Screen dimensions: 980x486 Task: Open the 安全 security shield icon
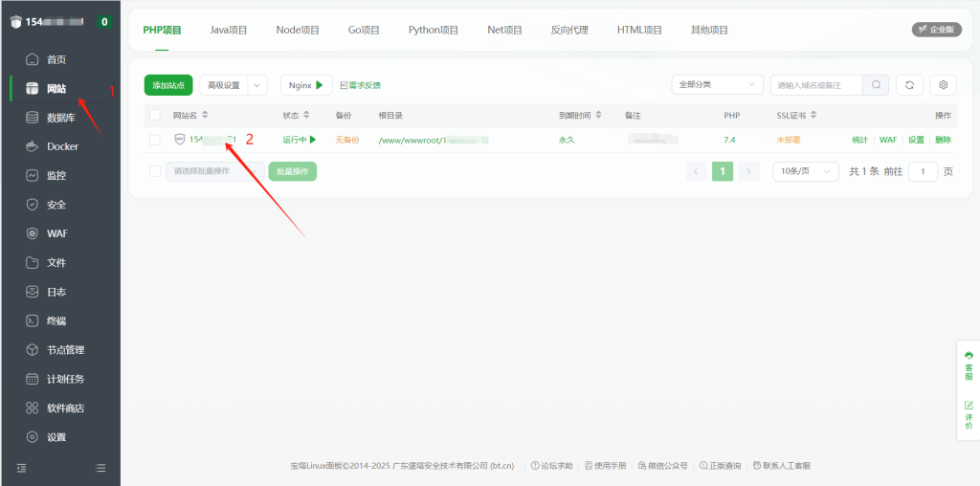(x=32, y=205)
